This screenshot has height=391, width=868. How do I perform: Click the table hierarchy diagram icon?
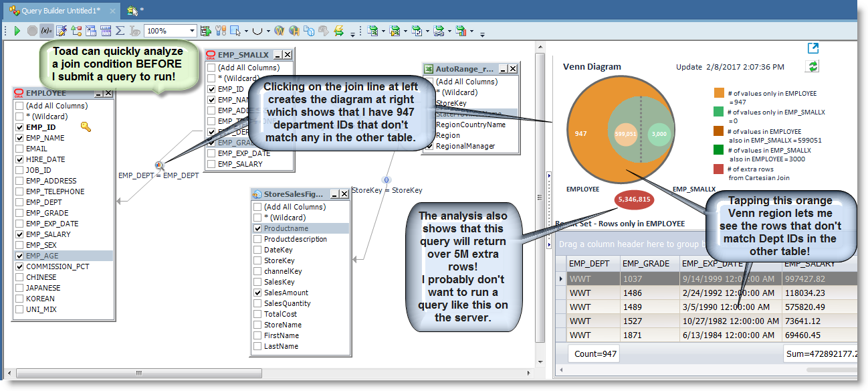(76, 31)
